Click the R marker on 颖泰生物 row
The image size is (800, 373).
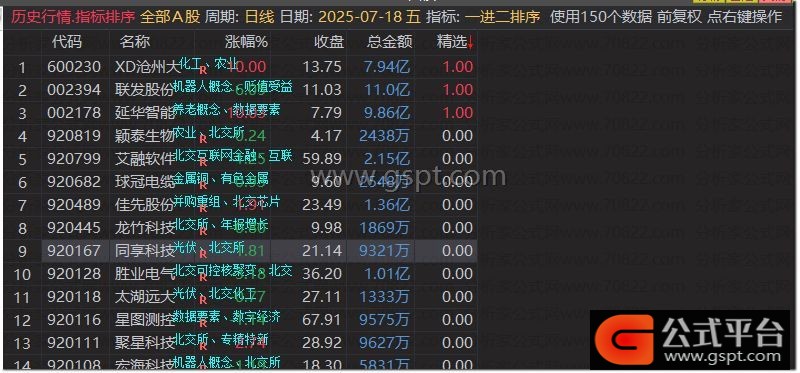[x=203, y=138]
